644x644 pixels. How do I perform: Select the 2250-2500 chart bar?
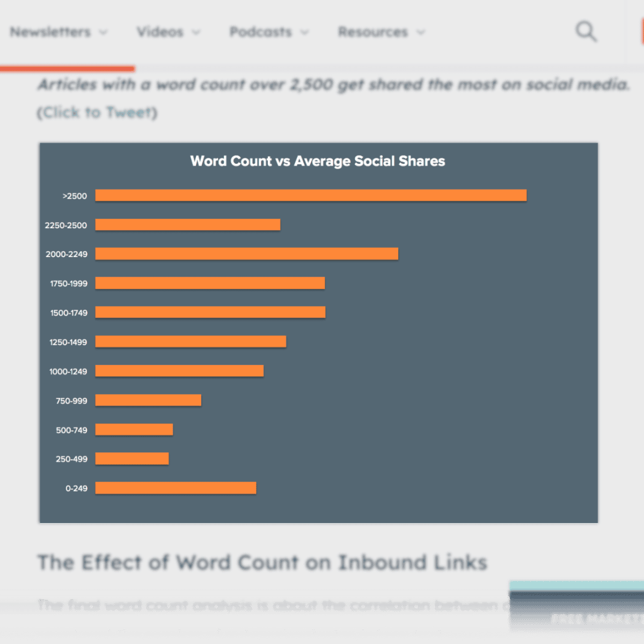tap(187, 225)
